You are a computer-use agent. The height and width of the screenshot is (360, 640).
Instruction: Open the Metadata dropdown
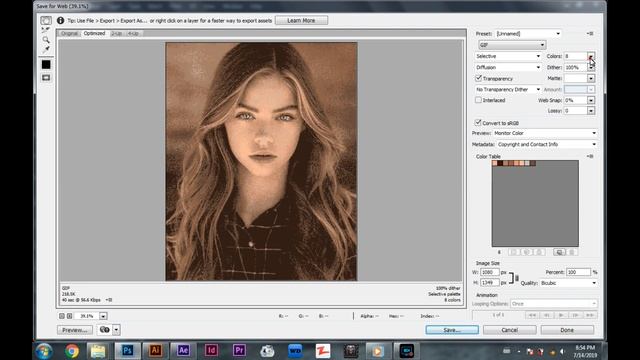click(x=547, y=144)
